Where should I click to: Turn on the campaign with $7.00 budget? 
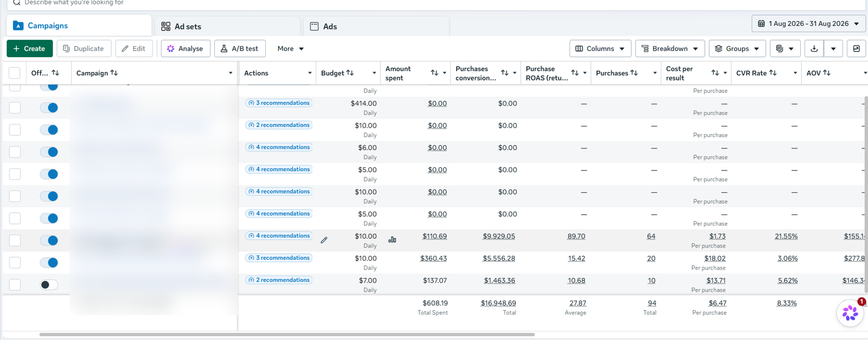click(49, 285)
